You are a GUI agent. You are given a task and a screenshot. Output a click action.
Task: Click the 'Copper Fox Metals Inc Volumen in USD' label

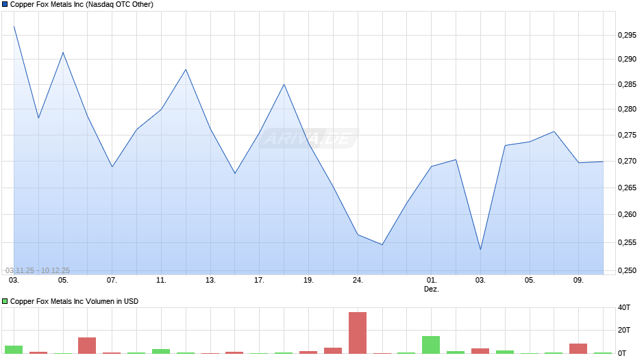pos(75,301)
